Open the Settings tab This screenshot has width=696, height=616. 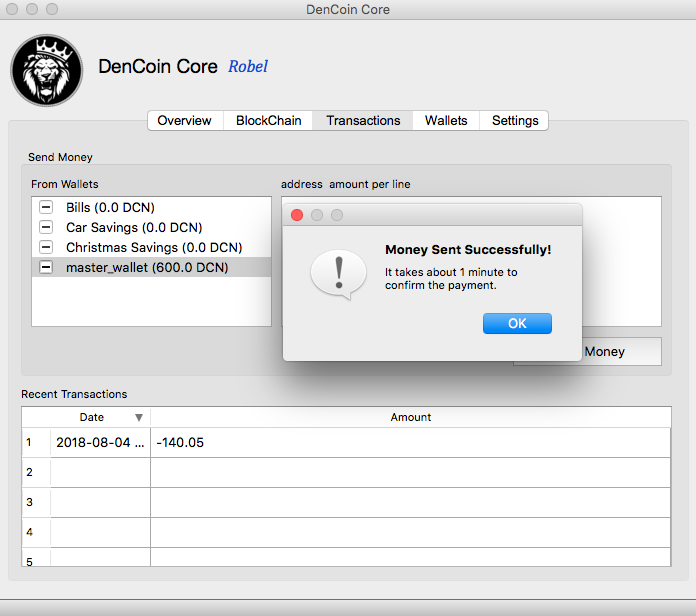515,121
